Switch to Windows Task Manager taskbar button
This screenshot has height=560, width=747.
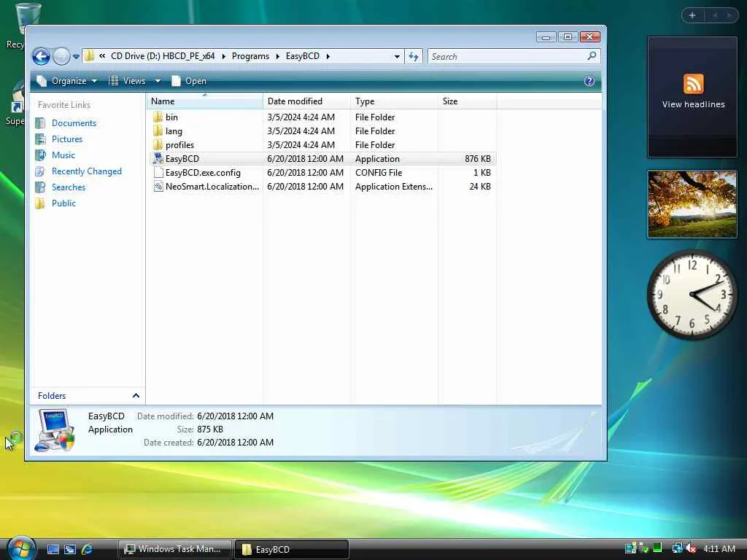click(x=174, y=549)
